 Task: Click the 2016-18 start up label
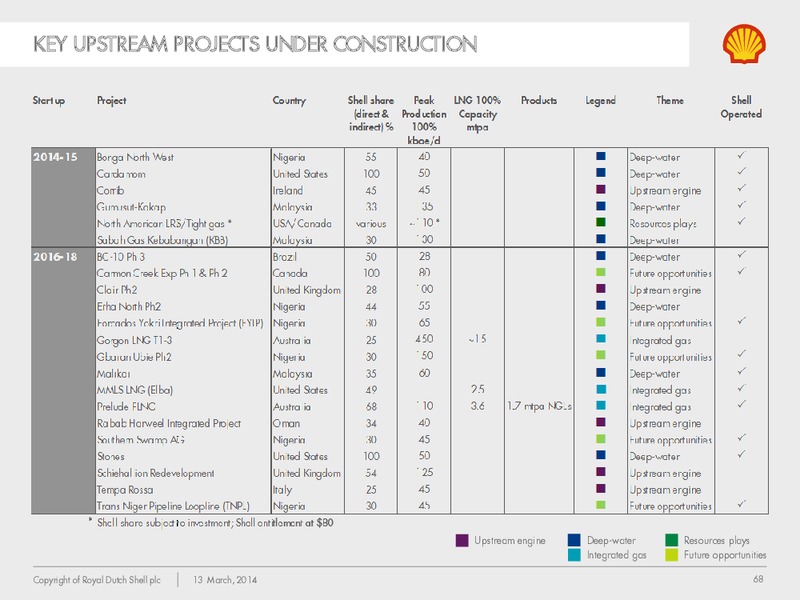[x=55, y=257]
